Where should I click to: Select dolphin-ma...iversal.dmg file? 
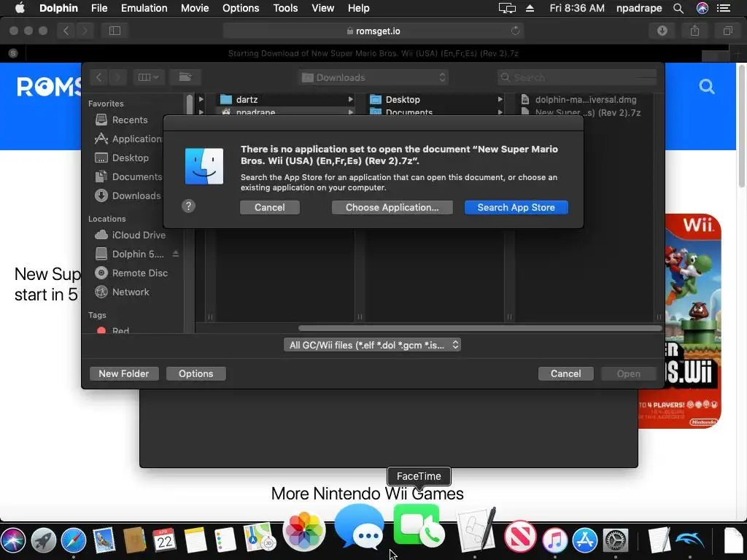pyautogui.click(x=586, y=99)
